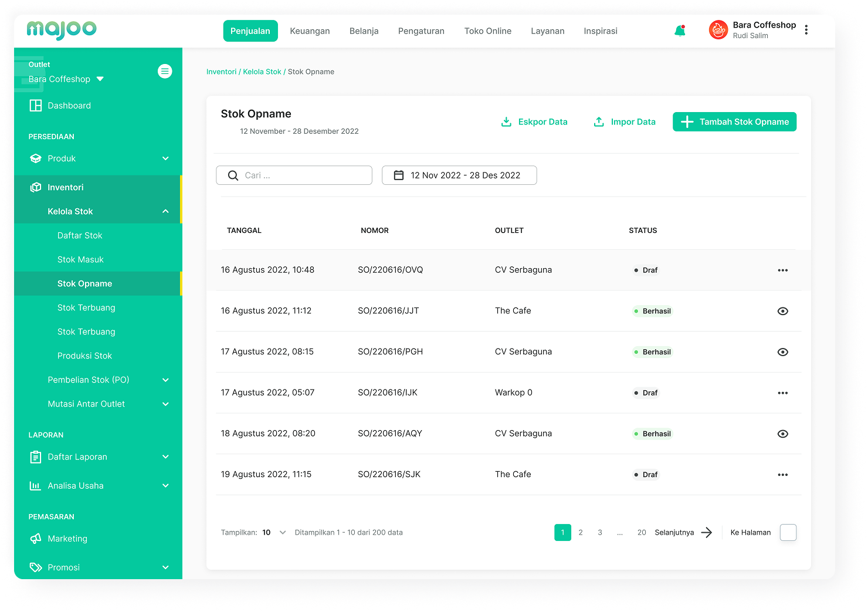This screenshot has height=612, width=868.
Task: Click the Inventori cube icon
Action: pos(36,187)
